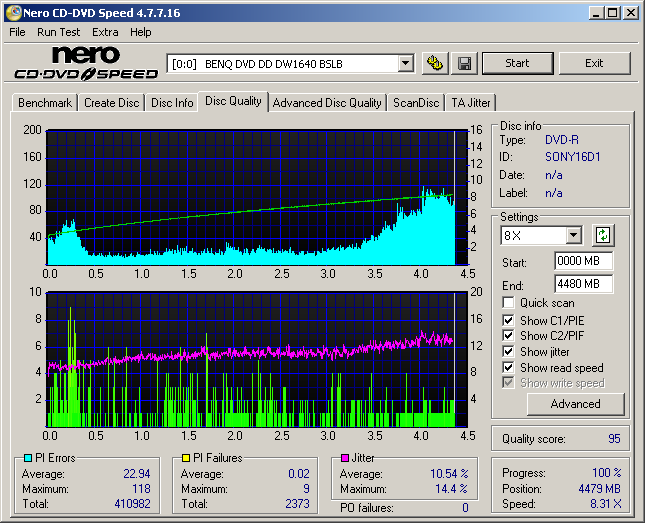Click the yellow PI Failures legend square
This screenshot has height=523, width=645.
coord(186,458)
